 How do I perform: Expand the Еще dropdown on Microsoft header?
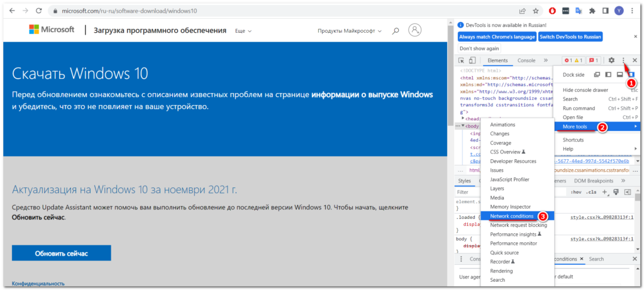click(x=243, y=31)
